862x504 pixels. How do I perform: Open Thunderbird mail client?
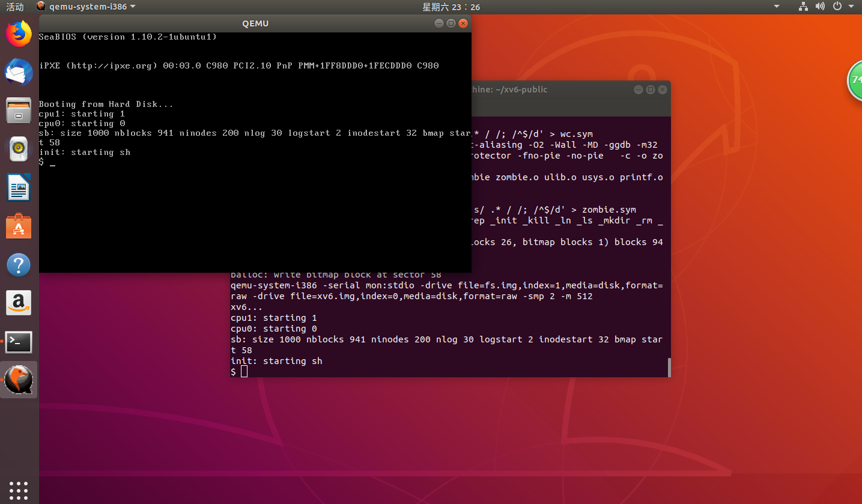(x=19, y=72)
